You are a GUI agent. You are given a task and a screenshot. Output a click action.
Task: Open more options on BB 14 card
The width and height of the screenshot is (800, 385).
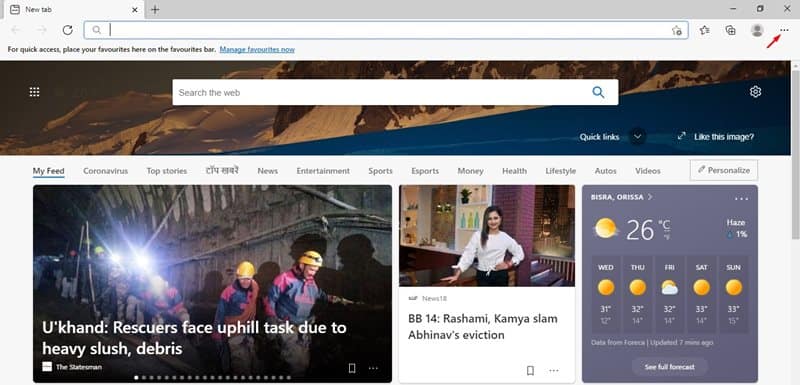554,370
